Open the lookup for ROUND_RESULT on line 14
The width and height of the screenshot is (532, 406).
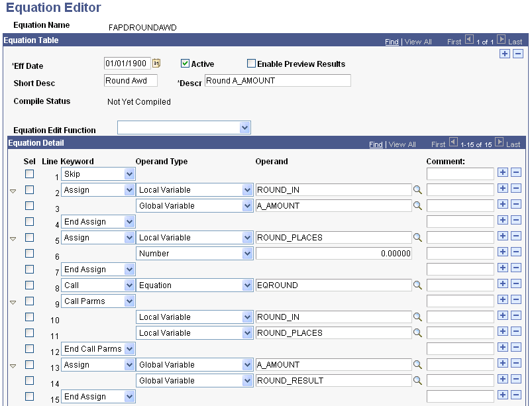click(417, 380)
